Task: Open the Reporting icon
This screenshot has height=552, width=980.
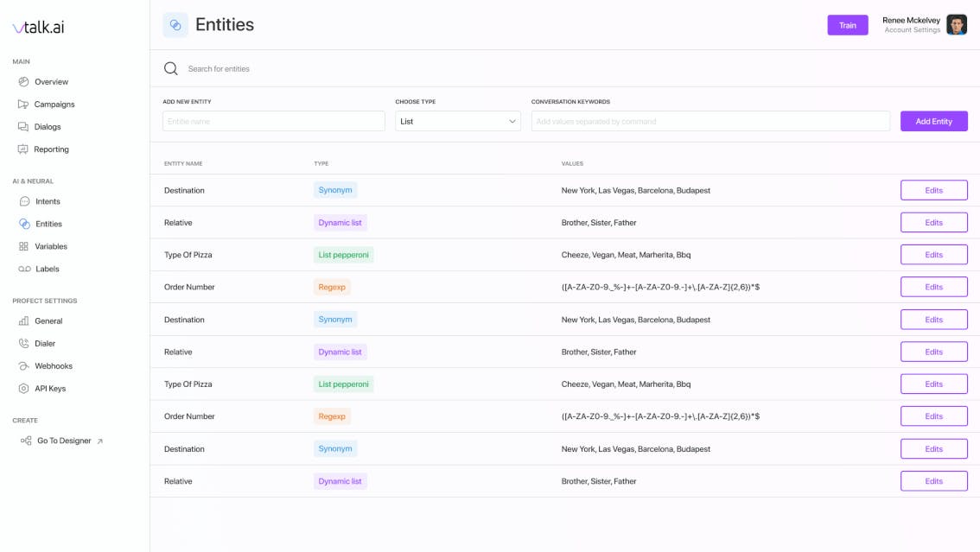Action: 23,149
